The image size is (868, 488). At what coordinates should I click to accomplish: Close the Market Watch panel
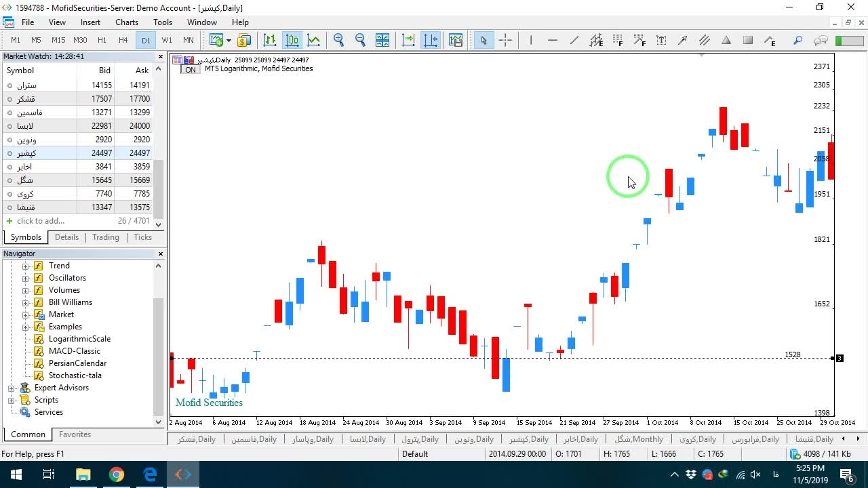[161, 57]
